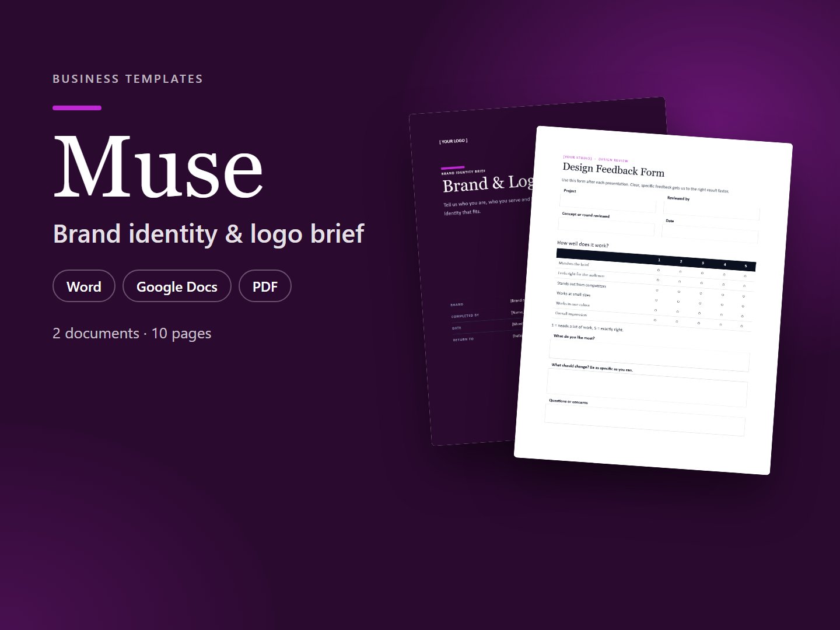Viewport: 840px width, 630px height.
Task: Select rating 2 for 'Matches the brief'
Action: click(x=680, y=272)
